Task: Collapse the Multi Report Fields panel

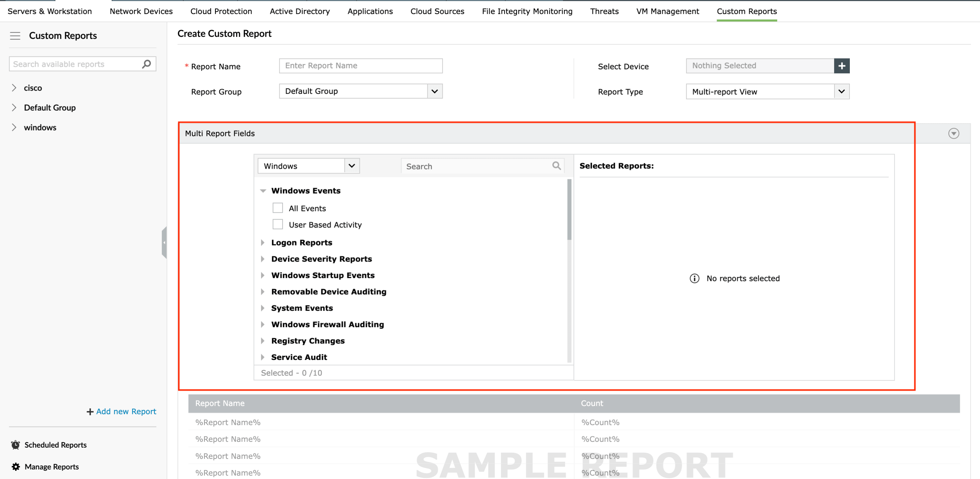Action: [x=953, y=133]
